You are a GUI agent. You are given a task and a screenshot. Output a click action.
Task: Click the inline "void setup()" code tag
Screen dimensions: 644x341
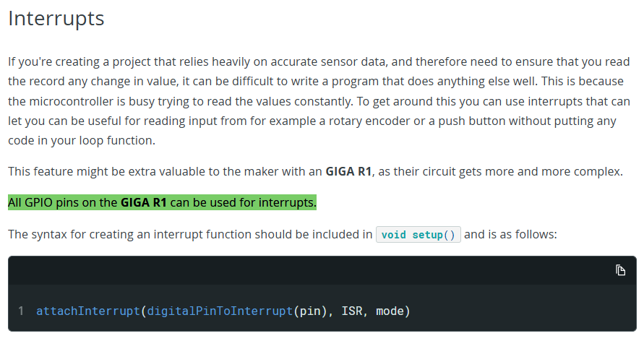click(418, 235)
